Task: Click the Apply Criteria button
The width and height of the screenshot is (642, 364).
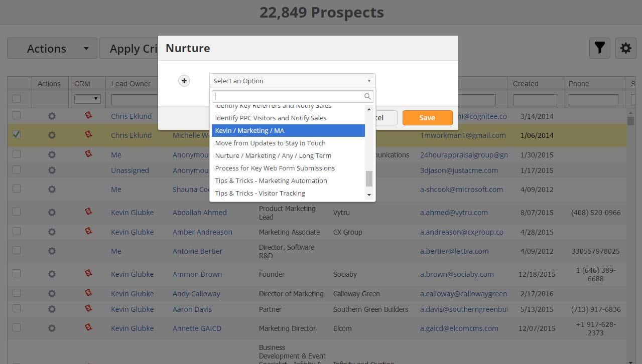Action: pos(129,49)
